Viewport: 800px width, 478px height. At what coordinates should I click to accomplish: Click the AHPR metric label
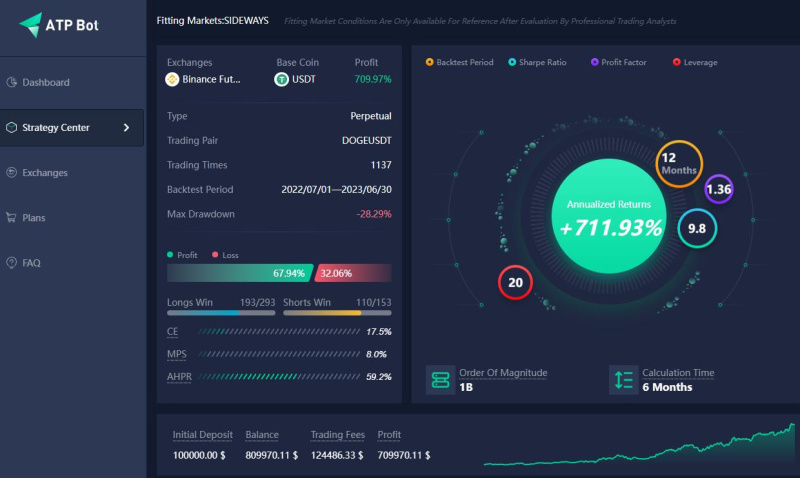pos(179,377)
